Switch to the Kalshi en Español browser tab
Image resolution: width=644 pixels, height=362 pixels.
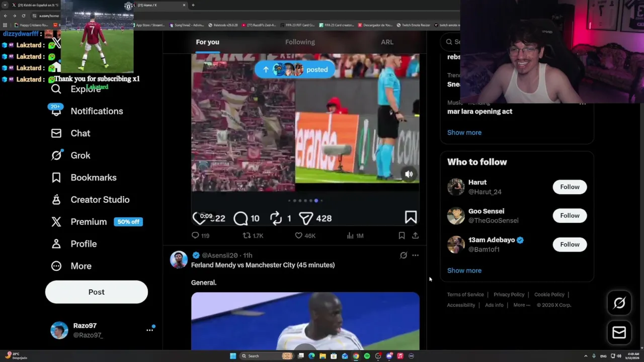[35, 5]
